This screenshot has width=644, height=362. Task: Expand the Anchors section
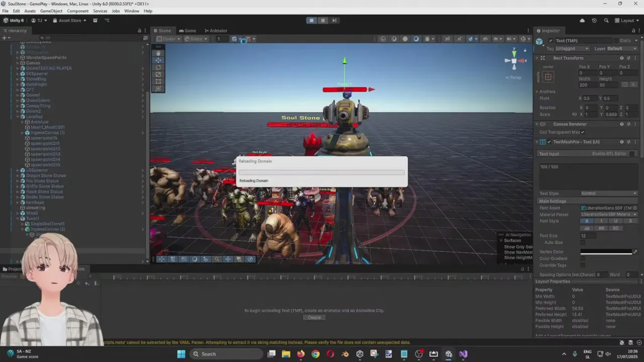(537, 92)
